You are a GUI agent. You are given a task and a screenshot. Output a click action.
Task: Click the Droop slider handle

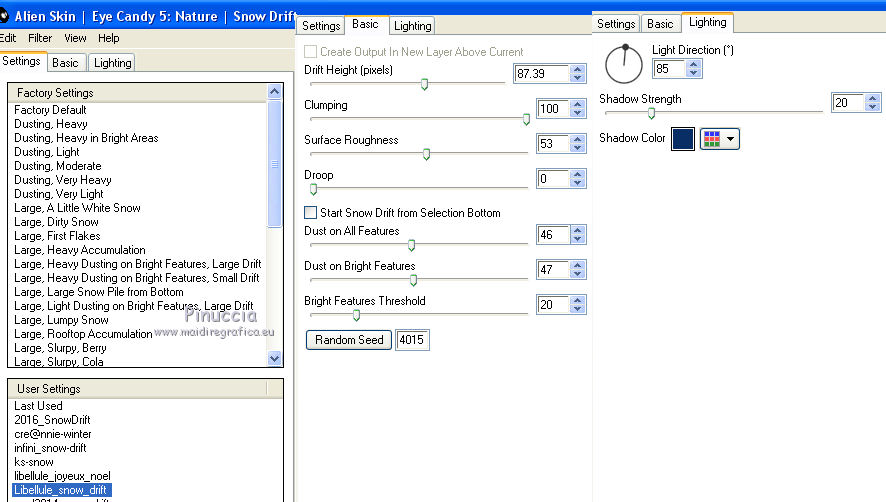pos(314,189)
